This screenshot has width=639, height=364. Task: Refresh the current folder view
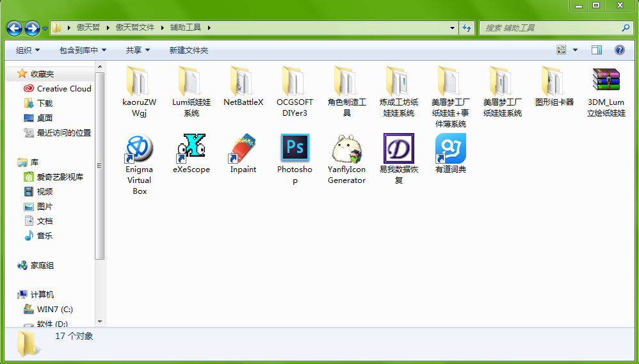coord(467,28)
